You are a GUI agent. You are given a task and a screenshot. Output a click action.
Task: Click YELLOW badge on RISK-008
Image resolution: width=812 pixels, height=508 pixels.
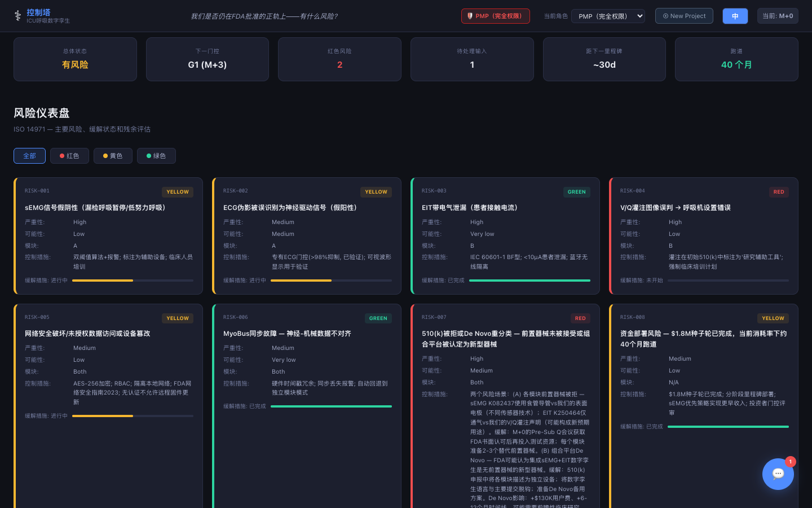point(773,318)
